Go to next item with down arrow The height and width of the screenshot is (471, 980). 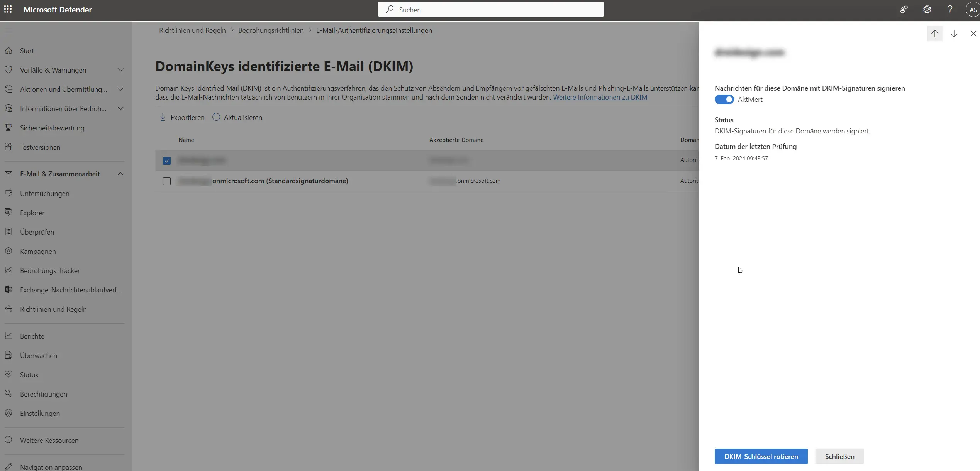[x=954, y=34]
